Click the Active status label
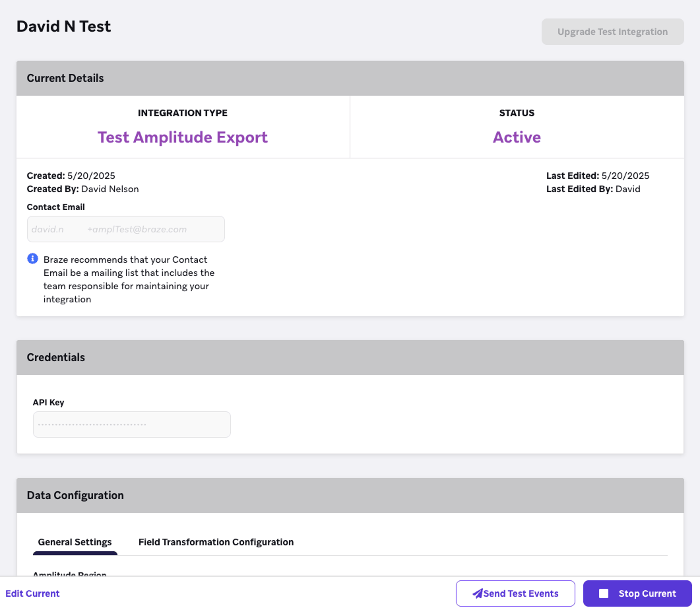700x608 pixels. [517, 137]
